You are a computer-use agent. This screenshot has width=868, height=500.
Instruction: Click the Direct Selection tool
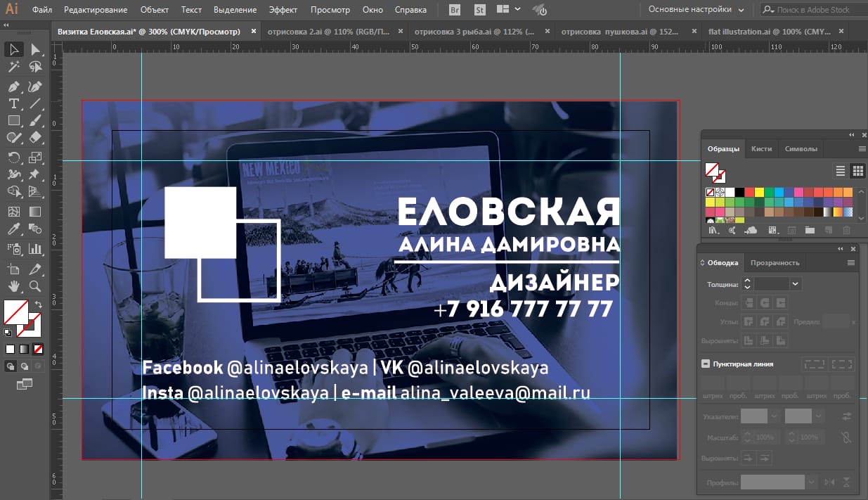[x=35, y=49]
